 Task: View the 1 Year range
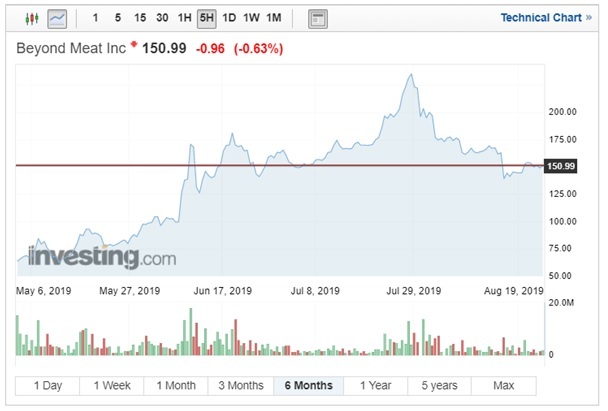pos(374,385)
